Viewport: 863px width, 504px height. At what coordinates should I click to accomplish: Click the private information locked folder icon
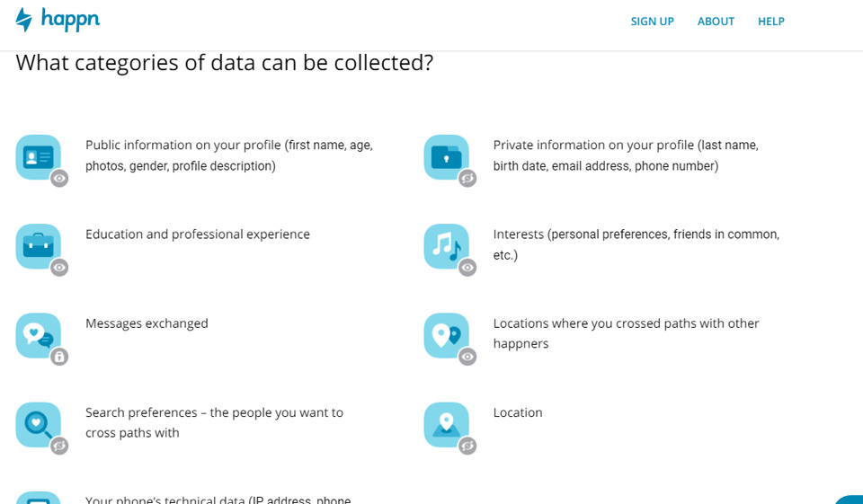pos(446,157)
